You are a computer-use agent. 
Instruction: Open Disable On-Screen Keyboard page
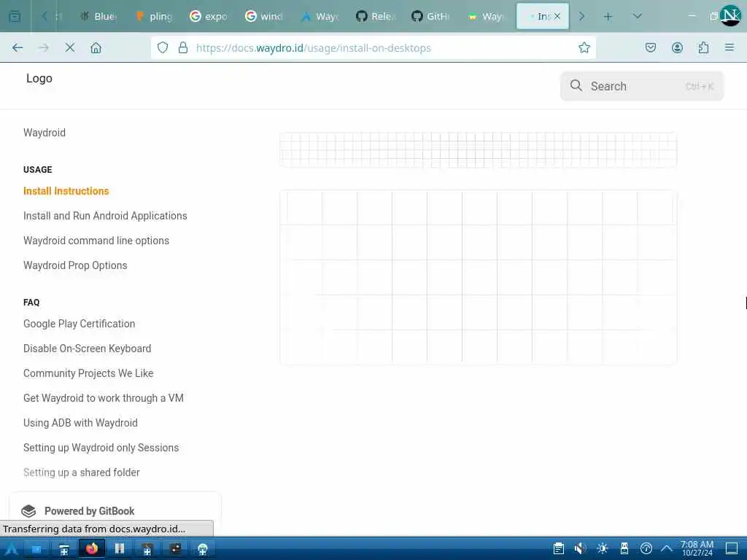(88, 349)
